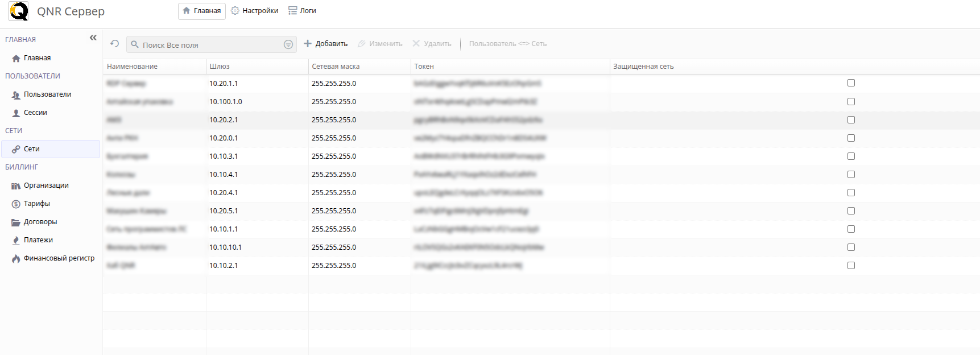Viewport: 980px width, 355px height.
Task: Click the link icon next to Сети
Action: coord(16,149)
